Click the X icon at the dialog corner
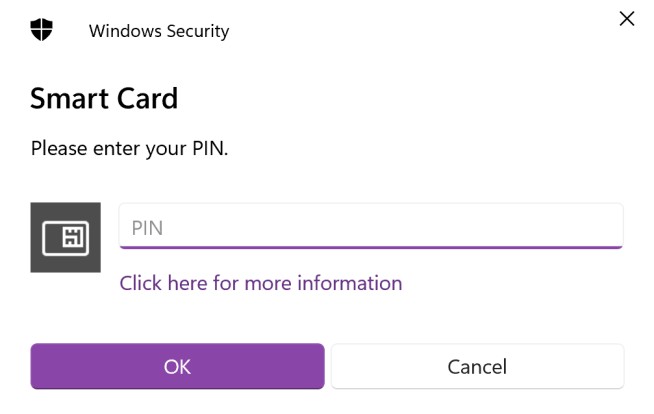The image size is (654, 414). [x=626, y=19]
